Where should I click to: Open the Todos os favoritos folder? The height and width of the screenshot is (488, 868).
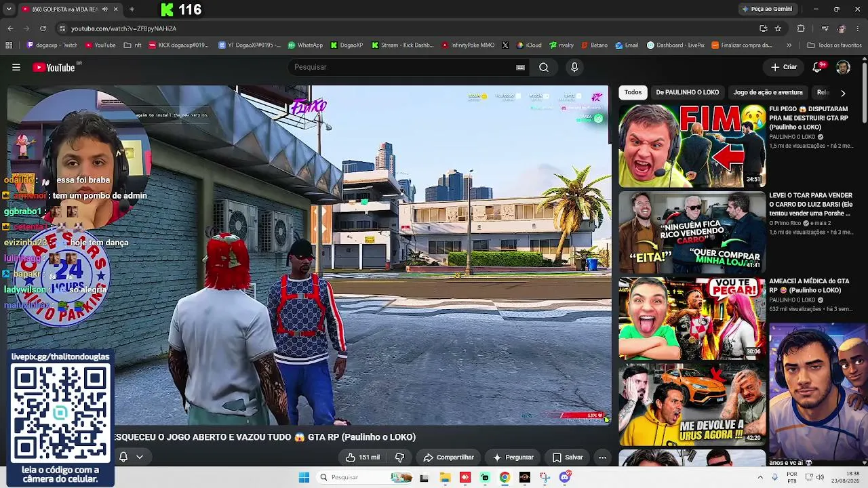834,45
